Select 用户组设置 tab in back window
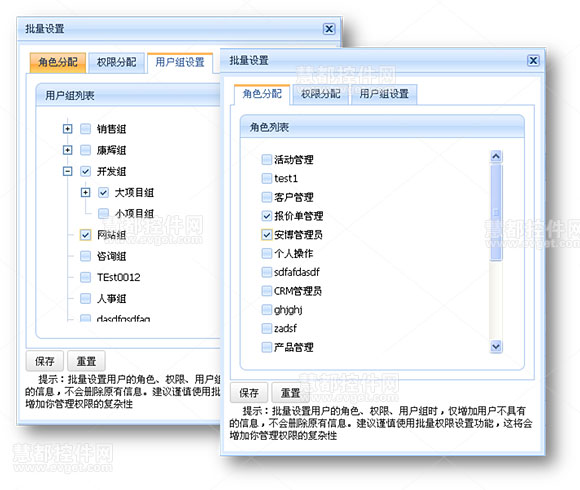The image size is (580, 490). tap(180, 62)
